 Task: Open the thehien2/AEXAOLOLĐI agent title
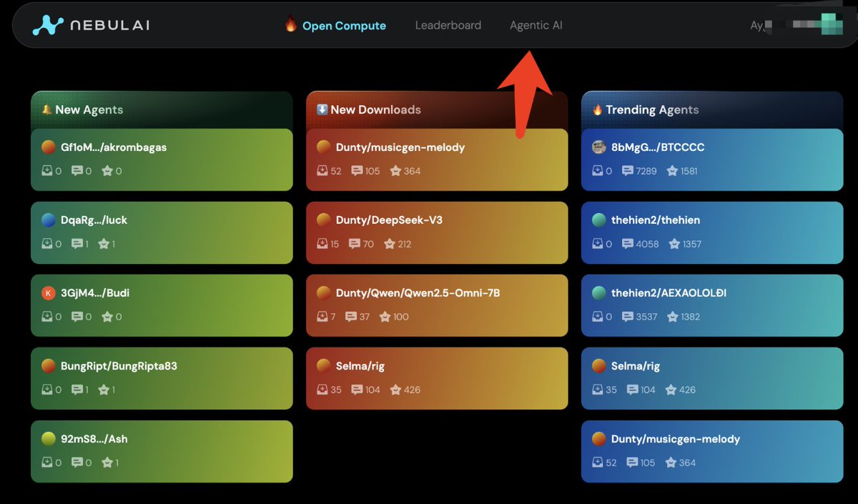[x=669, y=293]
